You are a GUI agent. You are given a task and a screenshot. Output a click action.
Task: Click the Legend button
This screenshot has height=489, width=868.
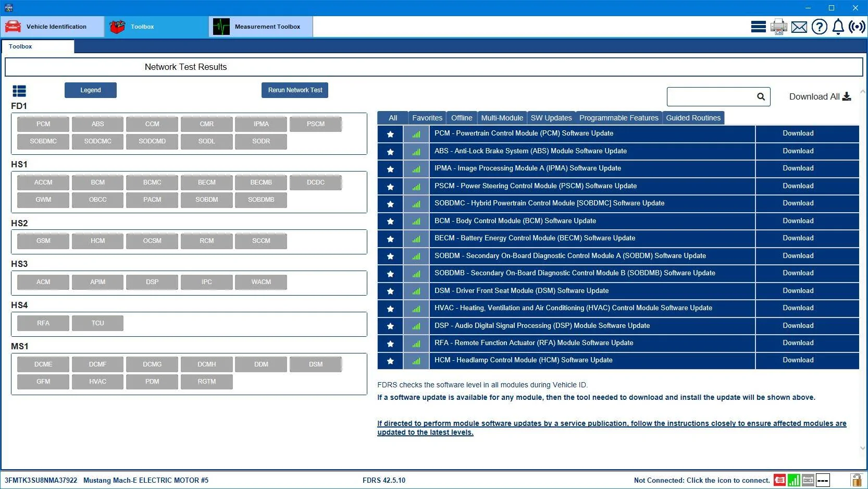coord(91,90)
